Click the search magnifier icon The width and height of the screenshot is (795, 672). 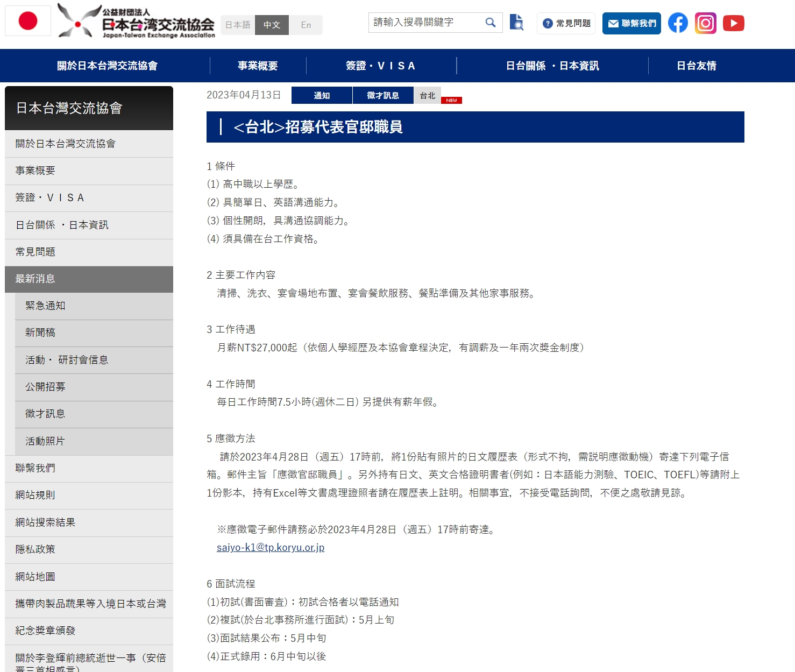click(490, 23)
